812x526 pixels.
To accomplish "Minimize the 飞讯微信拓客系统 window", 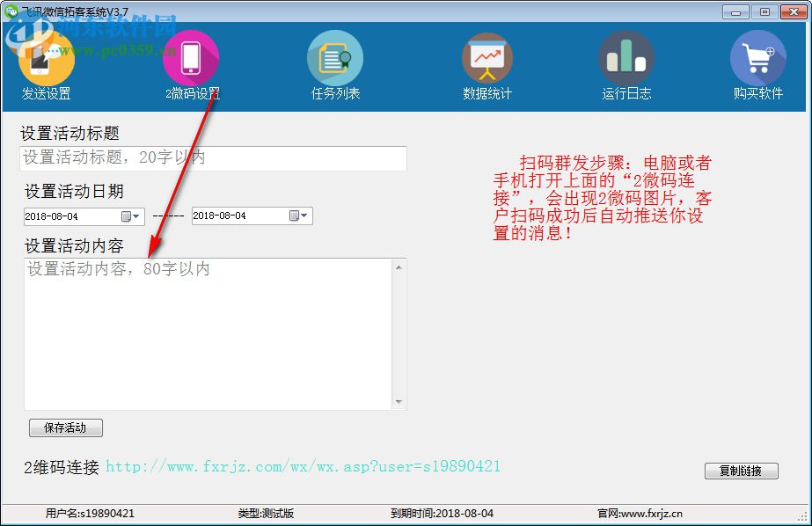I will (x=735, y=12).
